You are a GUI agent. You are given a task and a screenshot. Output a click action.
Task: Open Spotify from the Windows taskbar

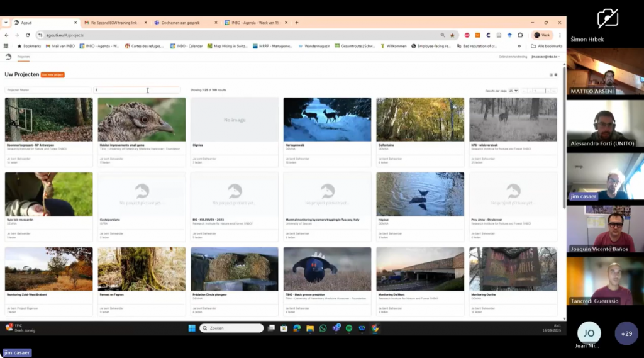tap(349, 328)
